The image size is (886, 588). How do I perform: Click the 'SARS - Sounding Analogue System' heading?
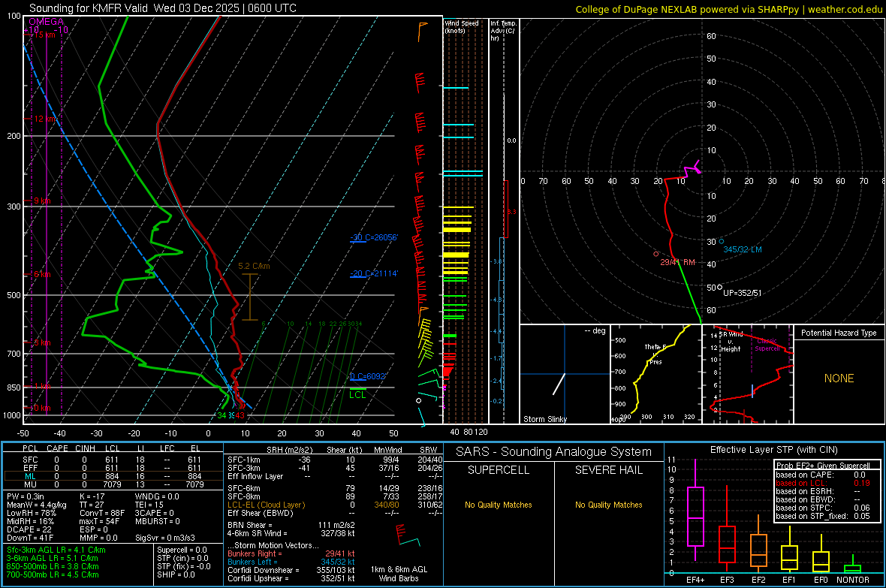point(554,452)
